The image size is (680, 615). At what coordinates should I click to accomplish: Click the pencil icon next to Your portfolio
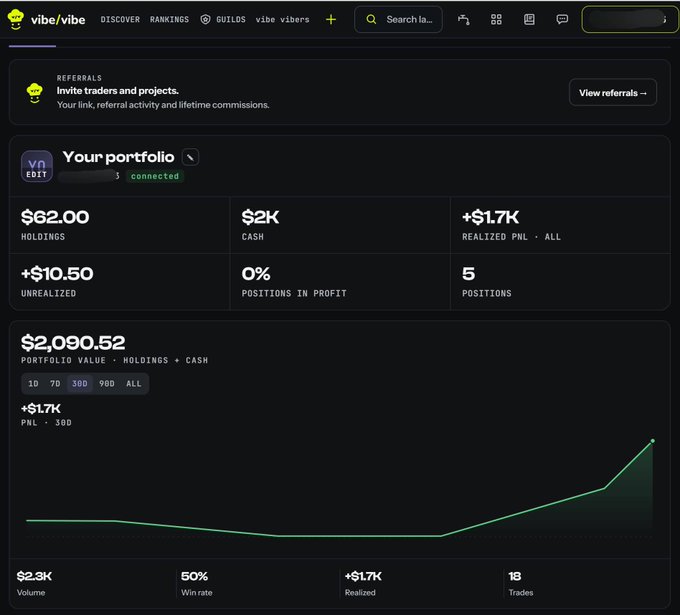pos(190,157)
